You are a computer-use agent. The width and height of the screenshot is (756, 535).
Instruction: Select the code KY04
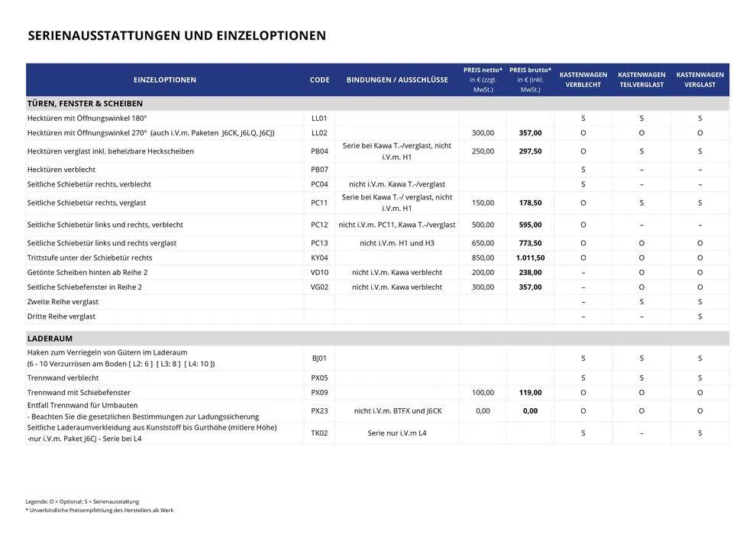[319, 258]
